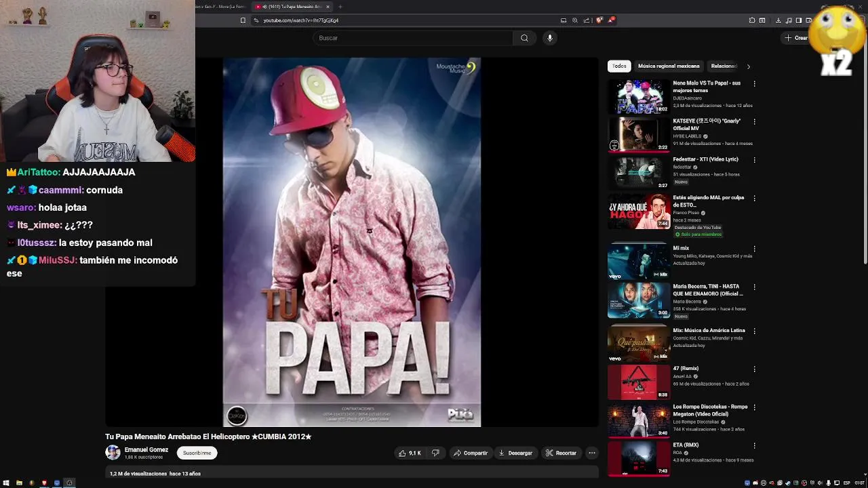The height and width of the screenshot is (488, 868).
Task: Dislike the video with thumbs-down icon
Action: click(435, 453)
